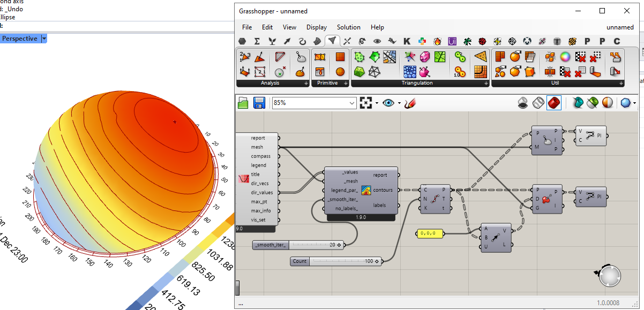644x310 pixels.
Task: Toggle the no-preview mode button
Action: click(523, 103)
